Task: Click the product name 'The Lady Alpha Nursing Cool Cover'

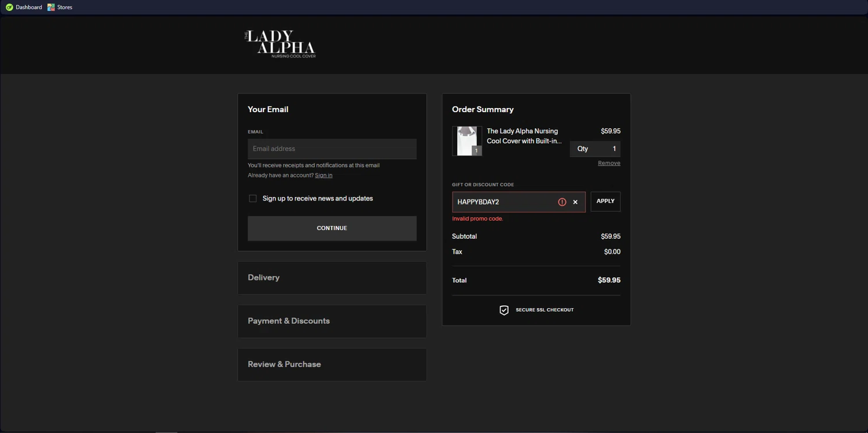Action: coord(524,136)
